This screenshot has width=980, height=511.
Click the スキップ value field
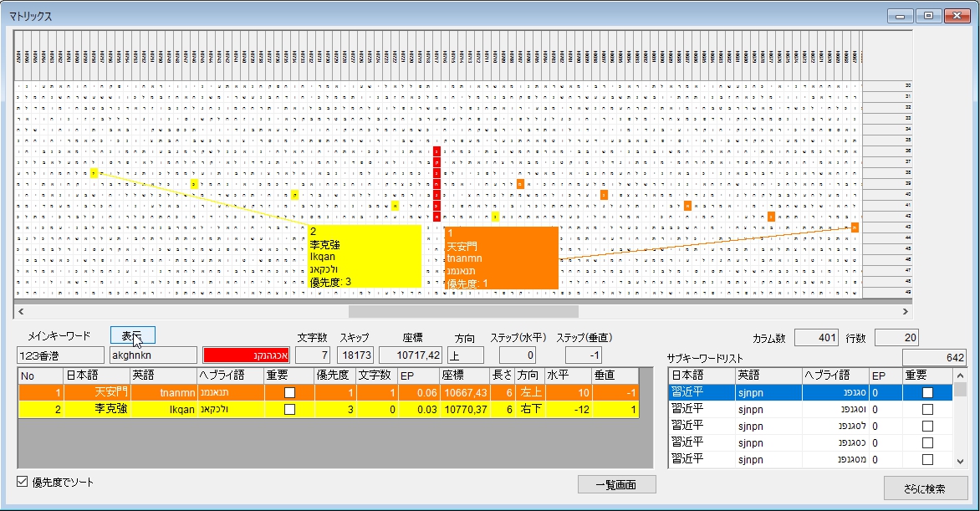pos(355,355)
